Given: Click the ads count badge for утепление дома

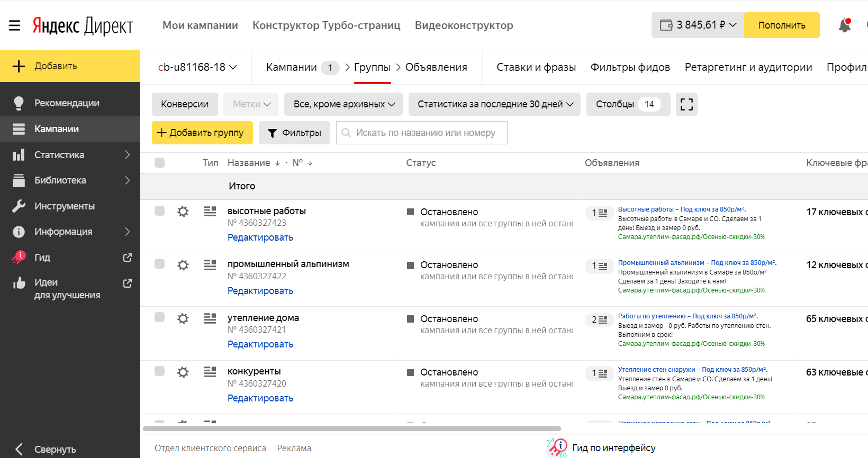Looking at the screenshot, I should pyautogui.click(x=599, y=319).
